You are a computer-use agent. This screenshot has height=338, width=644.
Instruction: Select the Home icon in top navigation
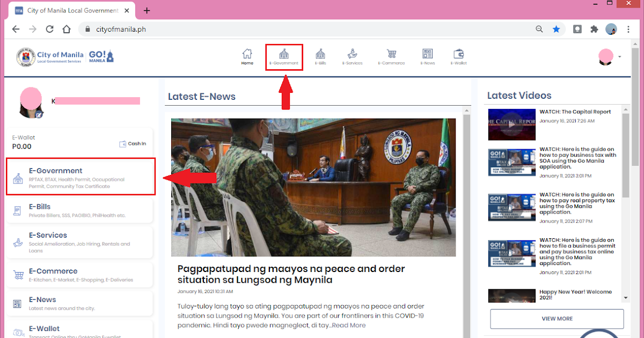[247, 54]
